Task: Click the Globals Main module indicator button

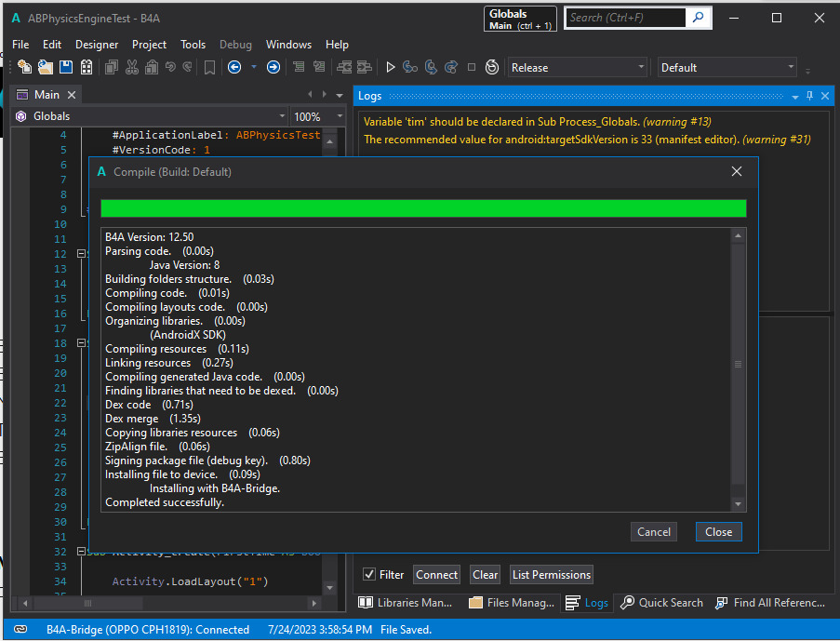Action: point(520,19)
